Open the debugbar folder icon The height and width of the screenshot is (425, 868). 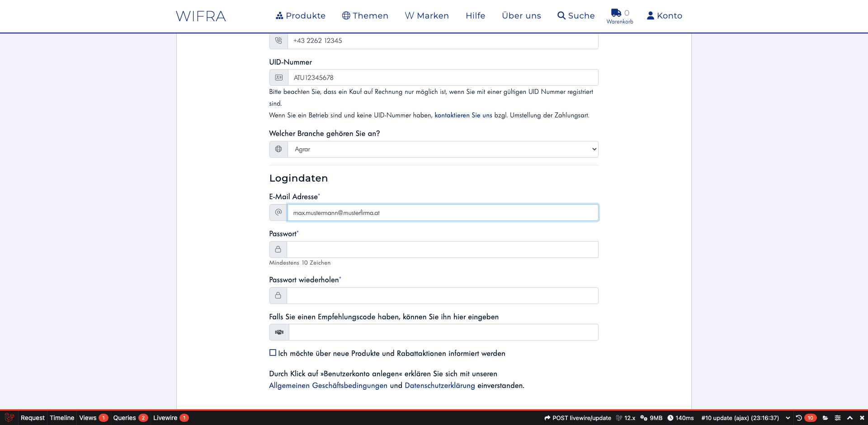pos(826,418)
